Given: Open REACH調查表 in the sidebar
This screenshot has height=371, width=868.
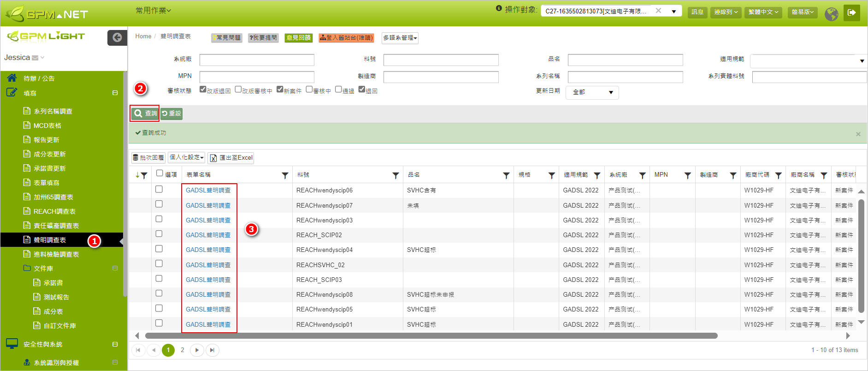Looking at the screenshot, I should tap(54, 211).
